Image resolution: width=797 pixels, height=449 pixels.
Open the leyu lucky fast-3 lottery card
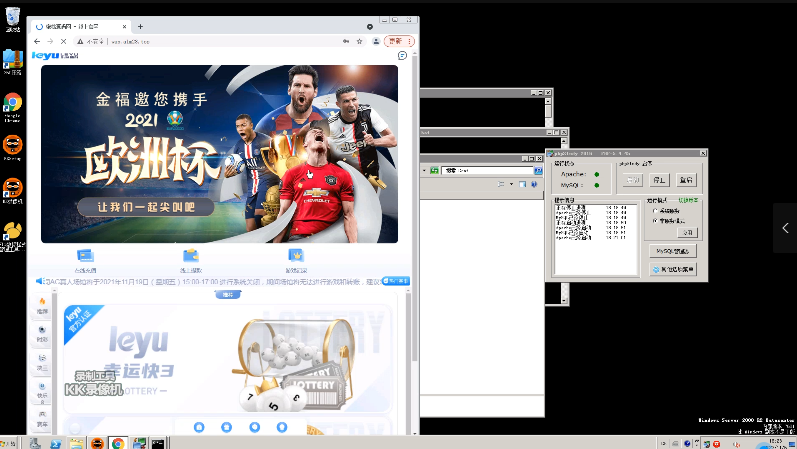228,358
